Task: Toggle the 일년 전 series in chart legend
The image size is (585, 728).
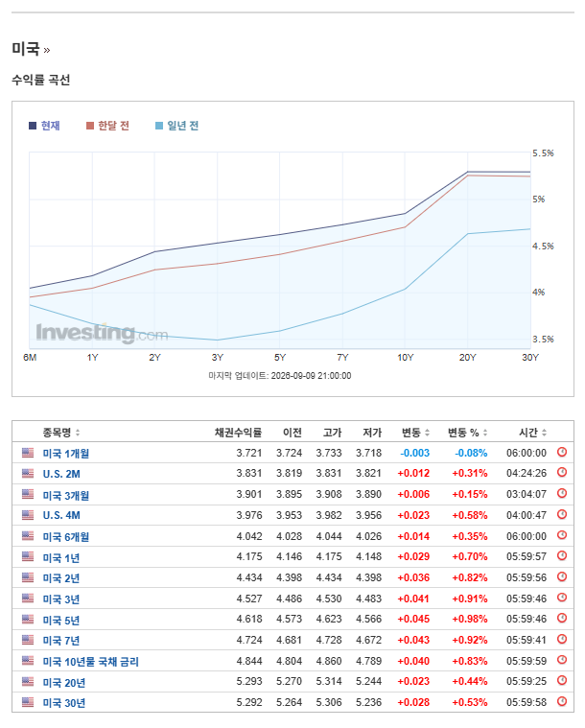Action: pos(176,126)
